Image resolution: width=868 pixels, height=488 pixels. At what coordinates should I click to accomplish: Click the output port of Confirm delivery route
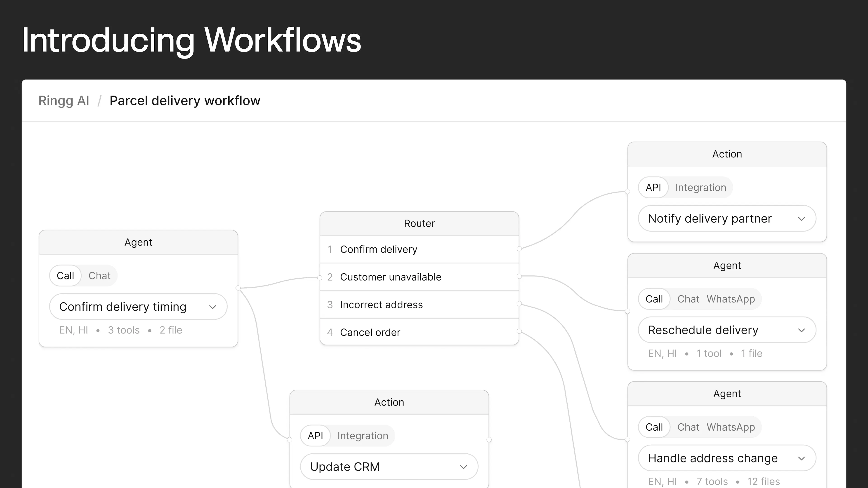[519, 249]
